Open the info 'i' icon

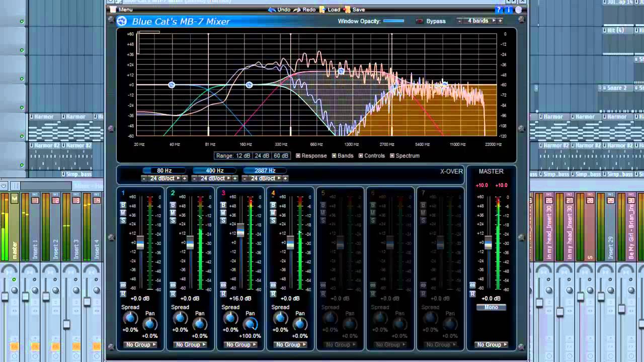click(509, 10)
